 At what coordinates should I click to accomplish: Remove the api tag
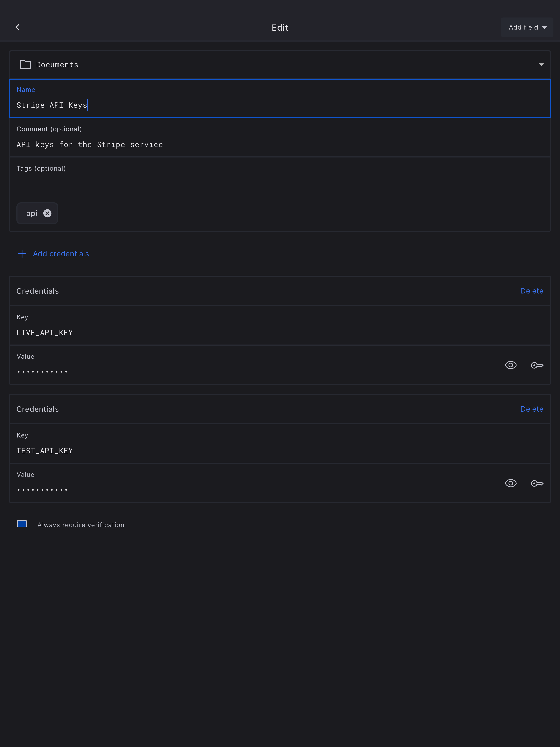[47, 213]
